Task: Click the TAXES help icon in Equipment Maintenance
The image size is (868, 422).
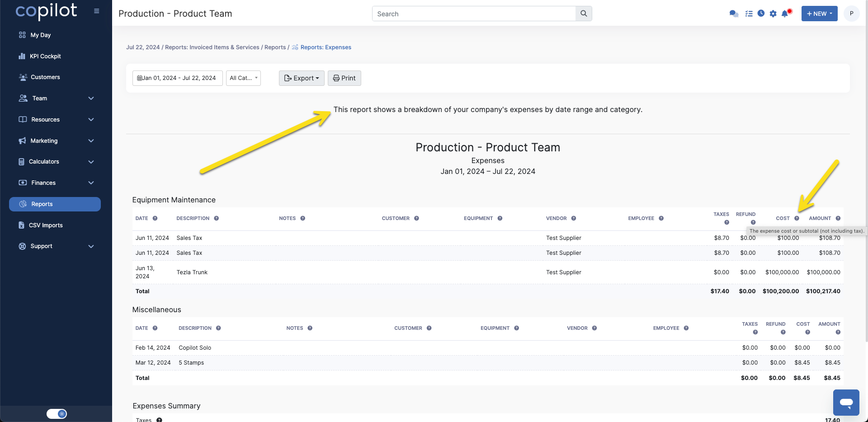Action: (x=726, y=222)
